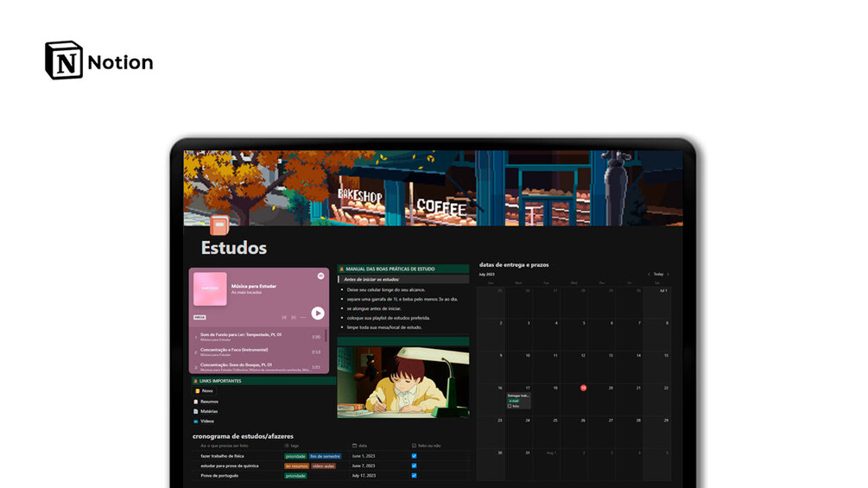The image size is (868, 488).
Task: Play the Música para Estudar playlist
Action: [317, 314]
